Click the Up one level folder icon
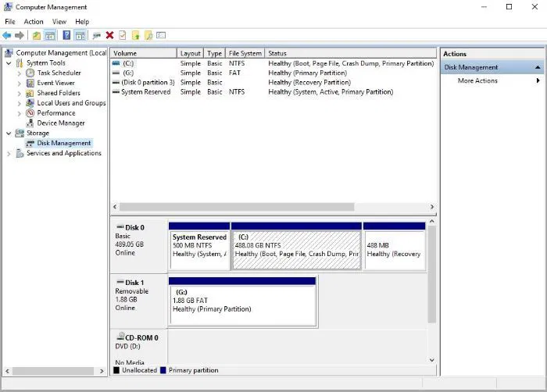Screen dimensions: 547x392 (37, 35)
